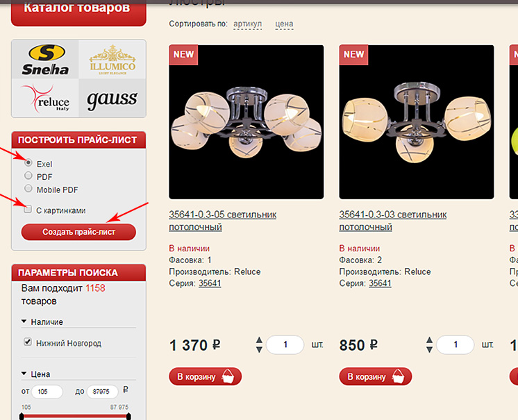Image resolution: width=518 pixels, height=420 pixels.
Task: Sort products by артикул
Action: tap(247, 24)
